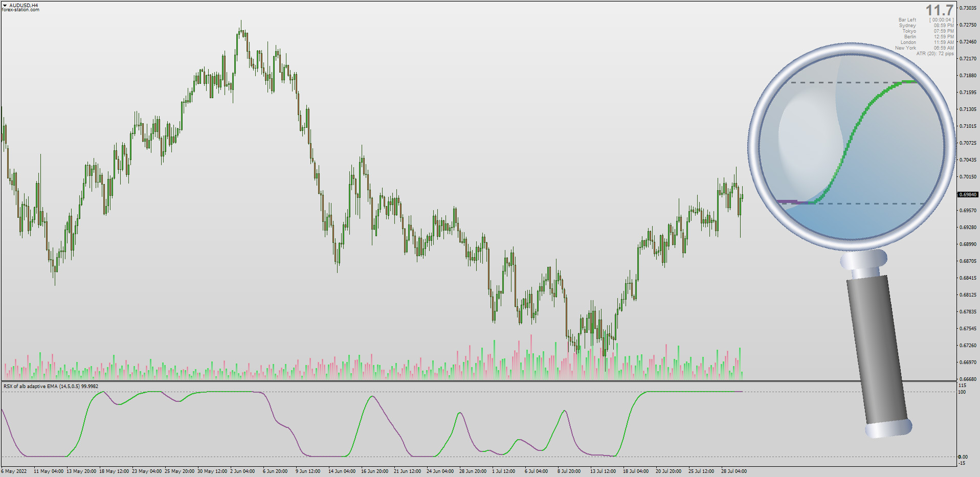Click the AUDUSD,H4 chart title
The height and width of the screenshot is (477, 980).
[x=24, y=5]
